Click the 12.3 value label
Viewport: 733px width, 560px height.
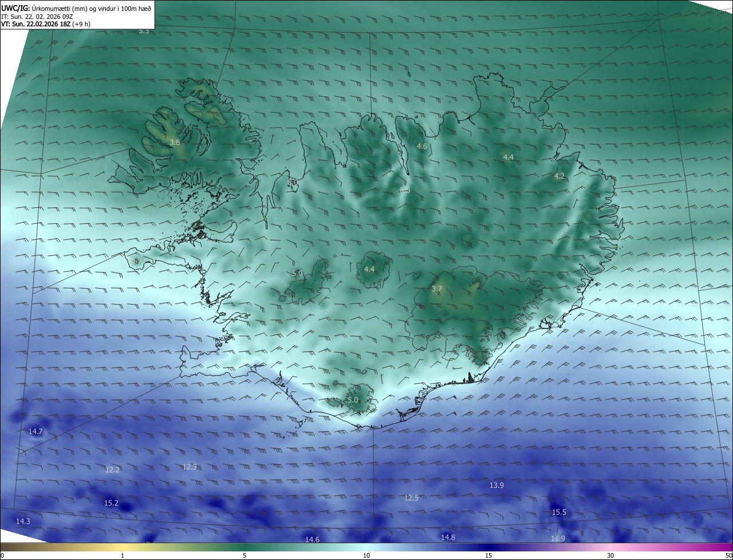coord(190,467)
